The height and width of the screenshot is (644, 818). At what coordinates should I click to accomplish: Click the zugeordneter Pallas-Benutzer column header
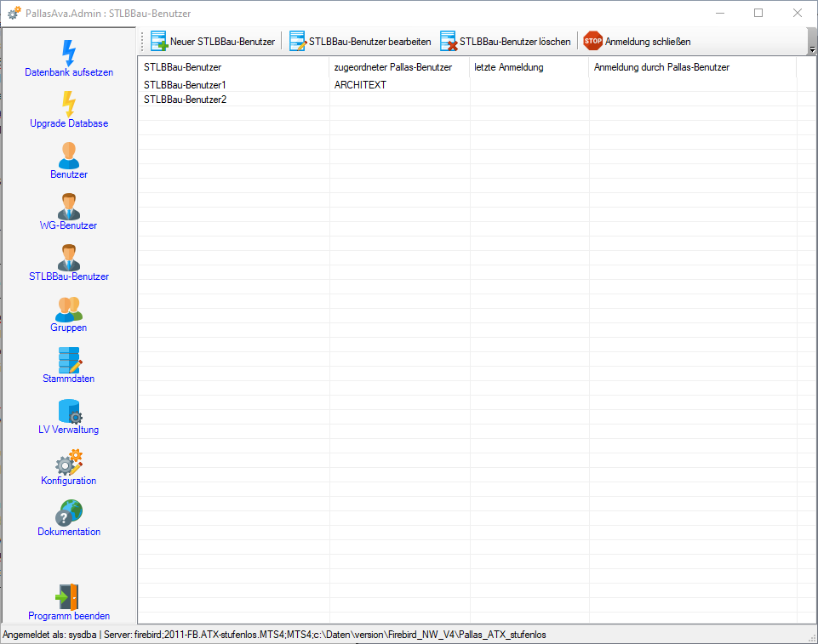[x=399, y=67]
